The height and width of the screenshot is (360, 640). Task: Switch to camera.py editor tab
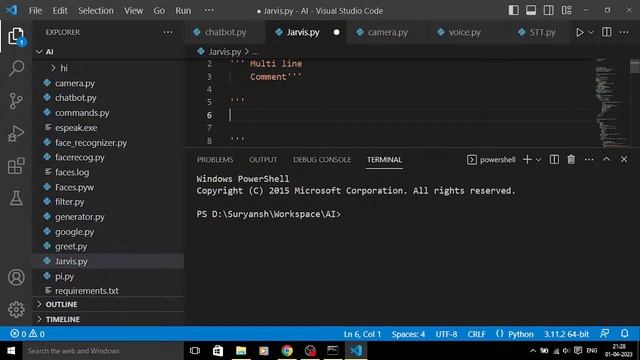click(x=387, y=32)
